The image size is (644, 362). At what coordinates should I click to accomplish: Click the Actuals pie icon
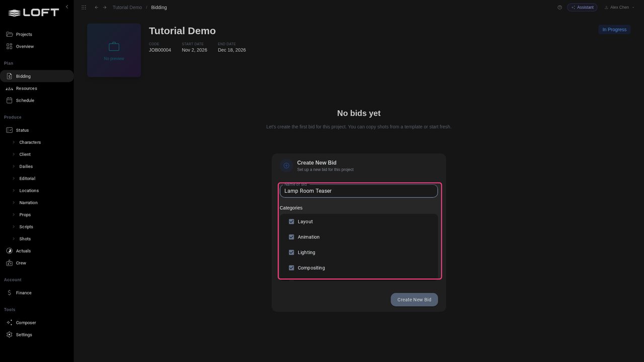[10, 251]
